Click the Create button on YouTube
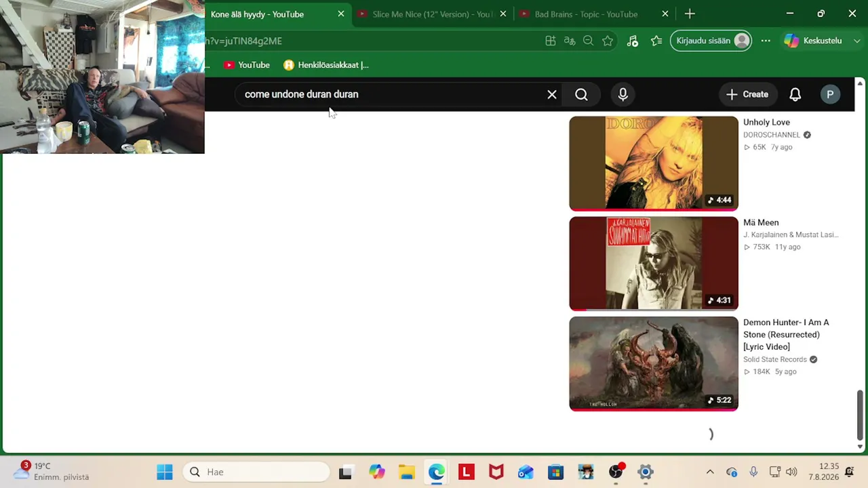This screenshot has width=868, height=488. [x=747, y=95]
